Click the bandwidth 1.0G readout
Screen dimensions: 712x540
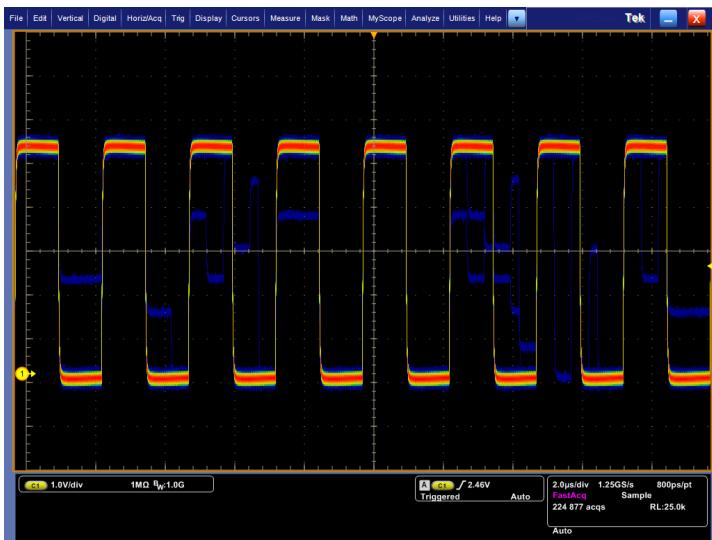coord(169,486)
